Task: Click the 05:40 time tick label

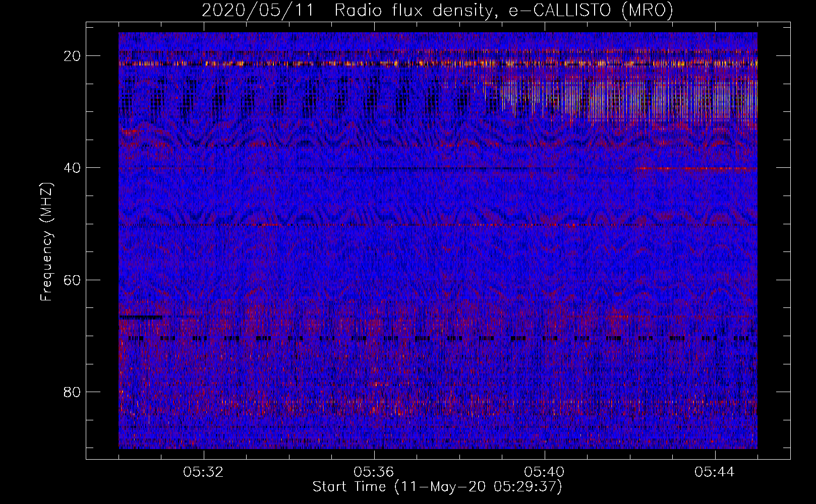Action: (544, 472)
